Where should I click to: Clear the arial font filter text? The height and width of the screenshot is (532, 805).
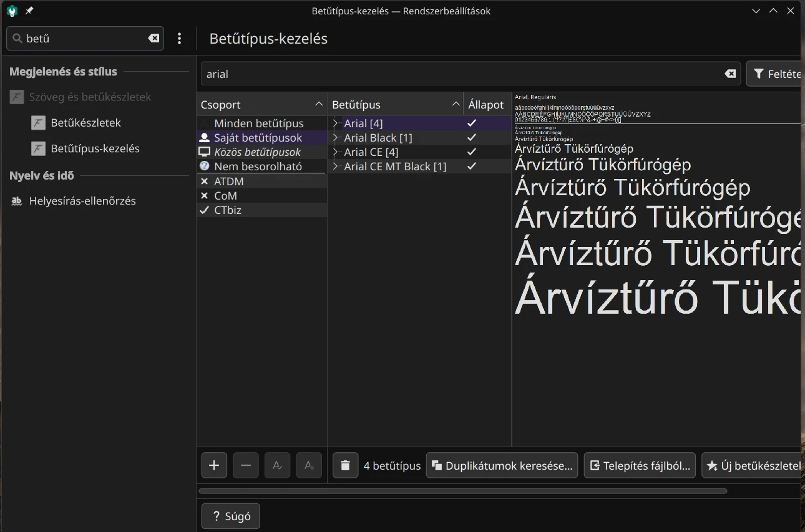(730, 74)
